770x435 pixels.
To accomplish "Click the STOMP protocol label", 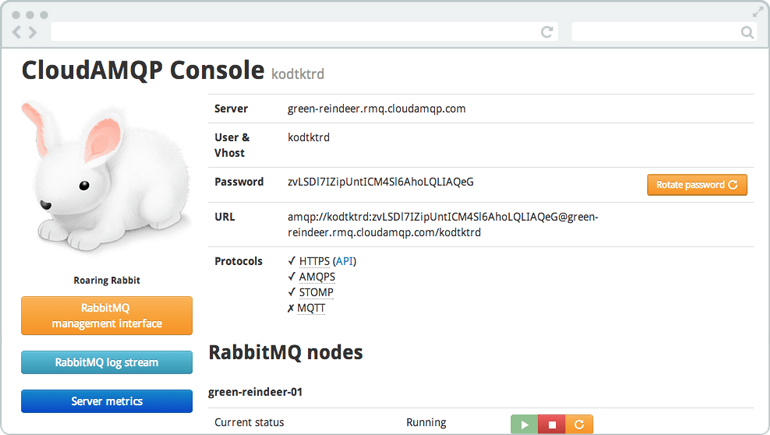I will click(x=316, y=293).
